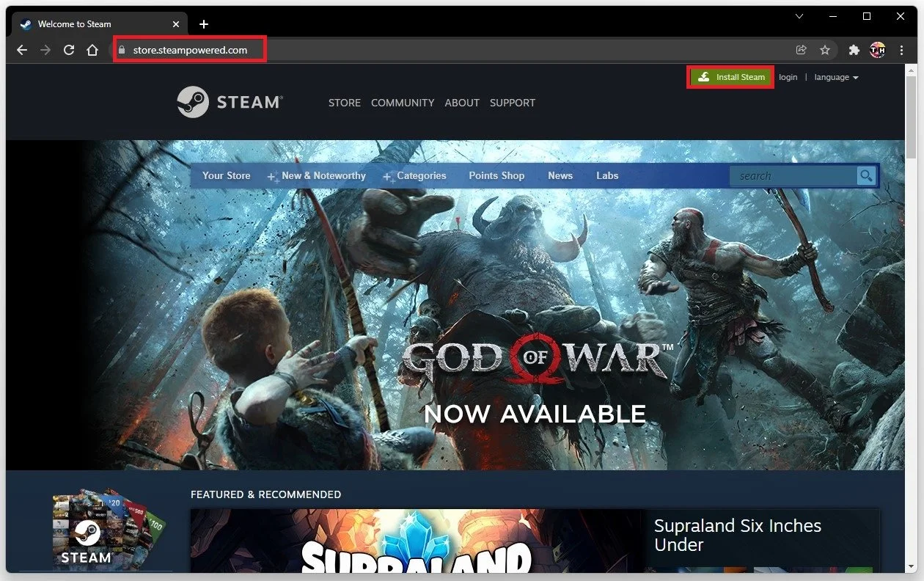Click the Steam logo in the header
The image size is (924, 581).
coord(230,102)
